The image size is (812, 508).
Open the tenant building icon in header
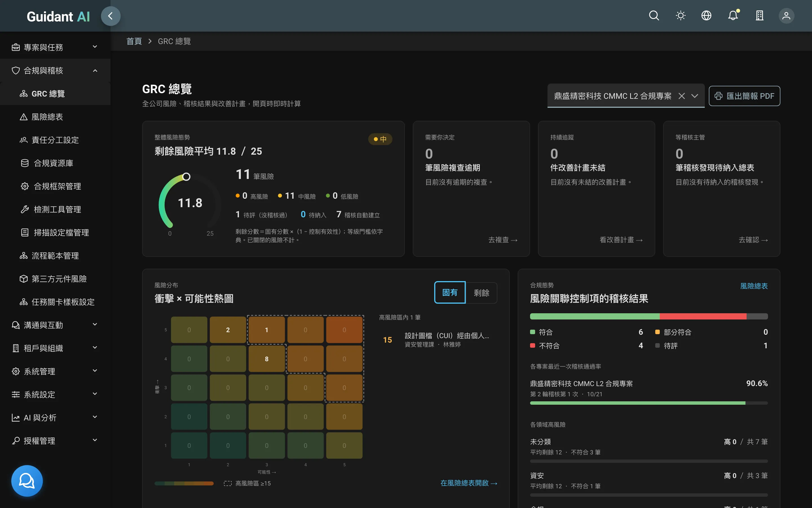(760, 16)
